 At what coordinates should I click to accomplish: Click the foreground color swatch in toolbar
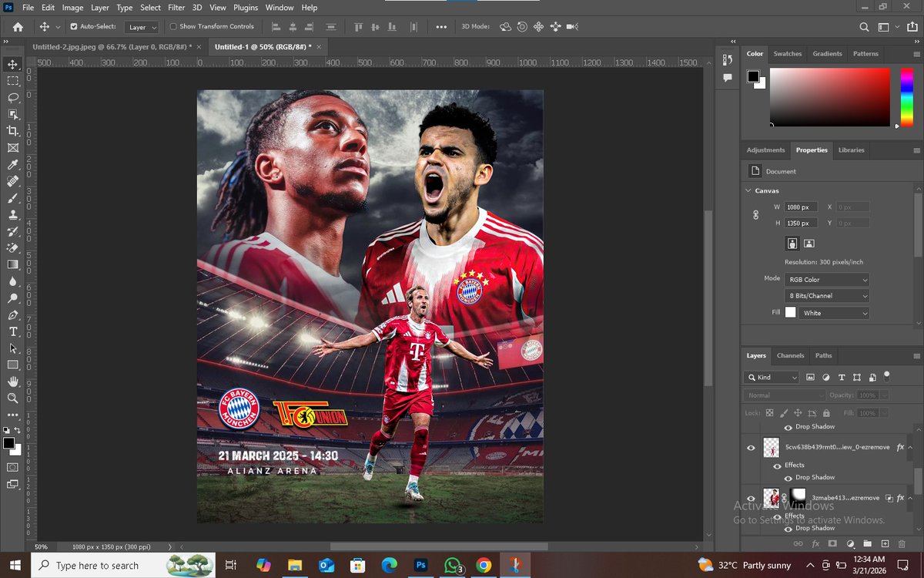point(8,443)
